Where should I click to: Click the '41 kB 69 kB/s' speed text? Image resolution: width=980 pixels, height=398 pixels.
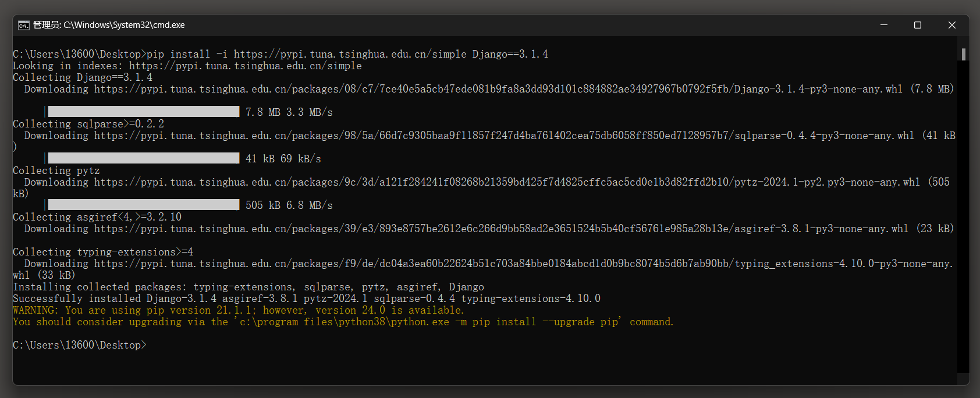[x=283, y=159]
